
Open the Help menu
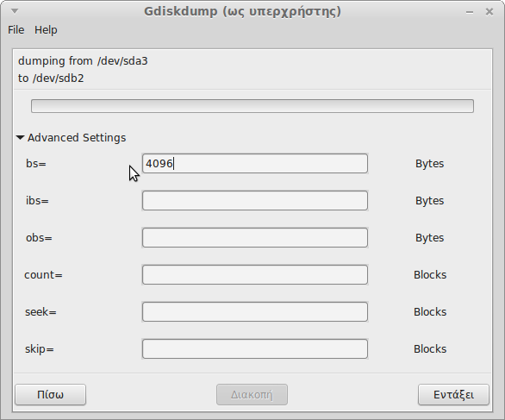(x=46, y=30)
